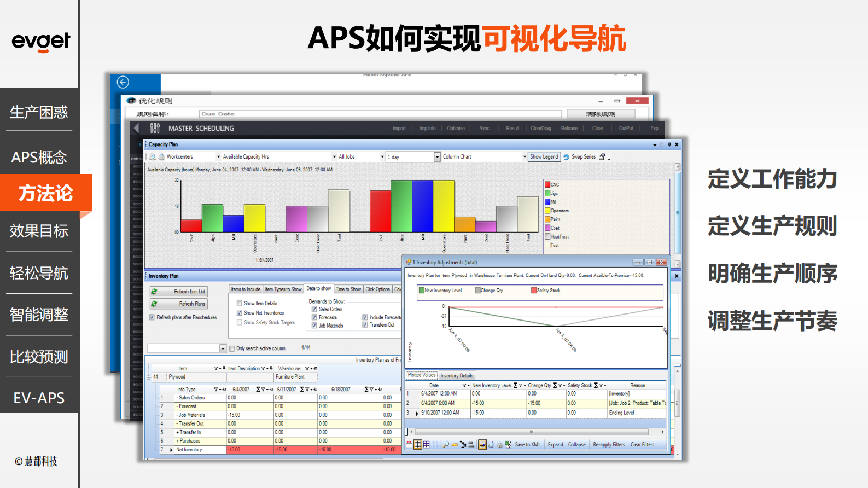Click filter icon on Date column
Screen dimensions: 868x488
pyautogui.click(x=464, y=386)
